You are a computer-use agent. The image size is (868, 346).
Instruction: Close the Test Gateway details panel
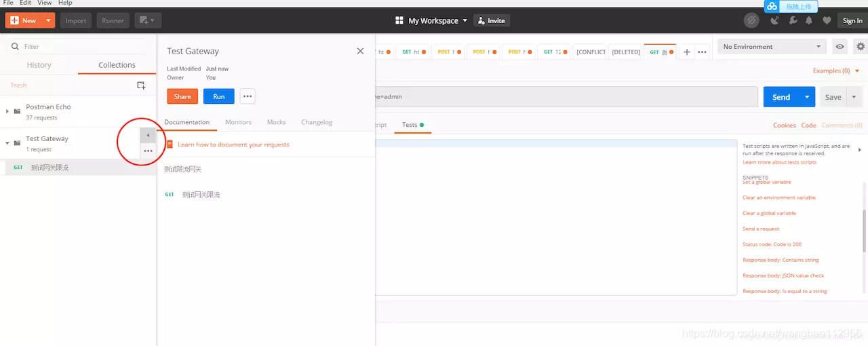[360, 51]
